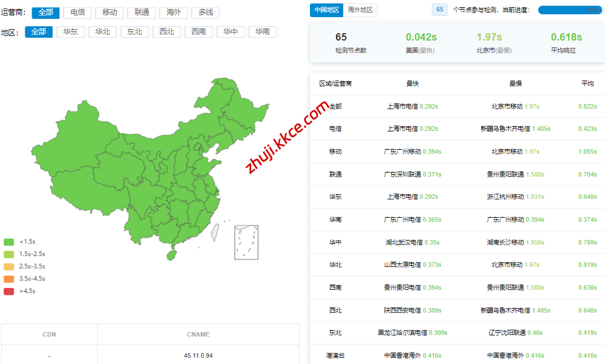Image resolution: width=605 pixels, height=364 pixels.
Task: Select 全部 in the region filter row
Action: [x=39, y=32]
